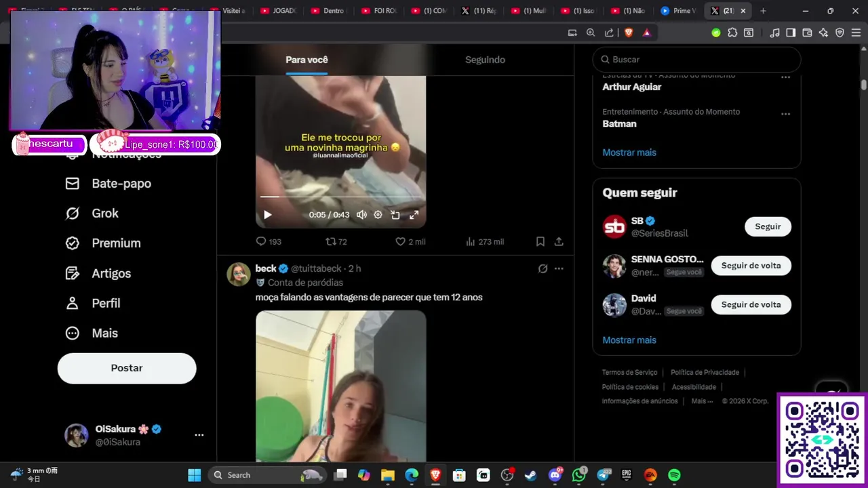
Task: Open Windows Start menu
Action: pos(195,475)
